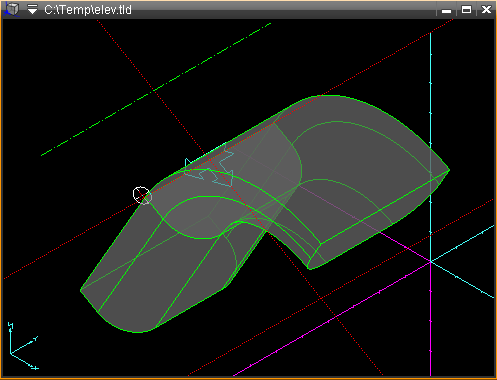497x380 pixels.
Task: Click the C:\Temp\elev.tld title text
Action: tap(88, 10)
